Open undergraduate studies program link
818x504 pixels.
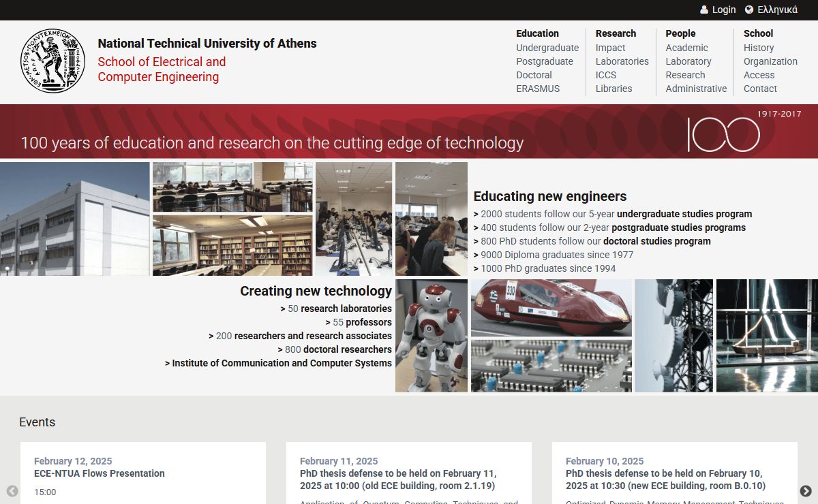click(x=684, y=214)
